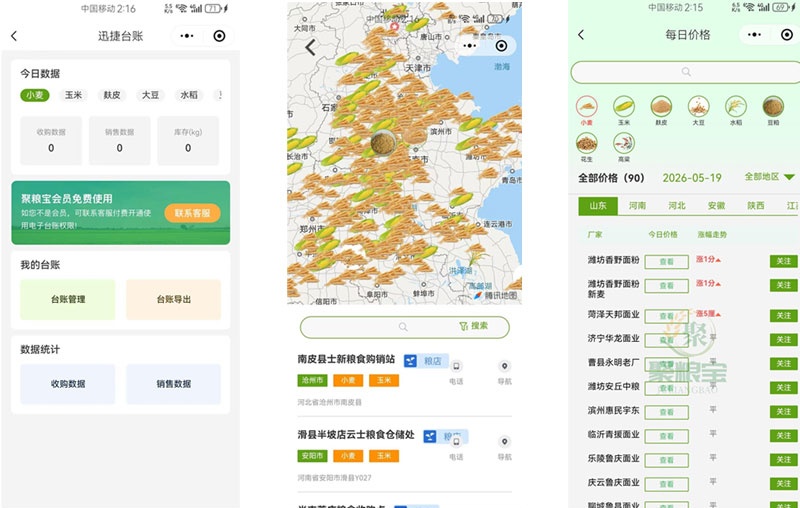Go back from the 迅捷台账 screen
This screenshot has height=508, width=800.
pos(14,36)
